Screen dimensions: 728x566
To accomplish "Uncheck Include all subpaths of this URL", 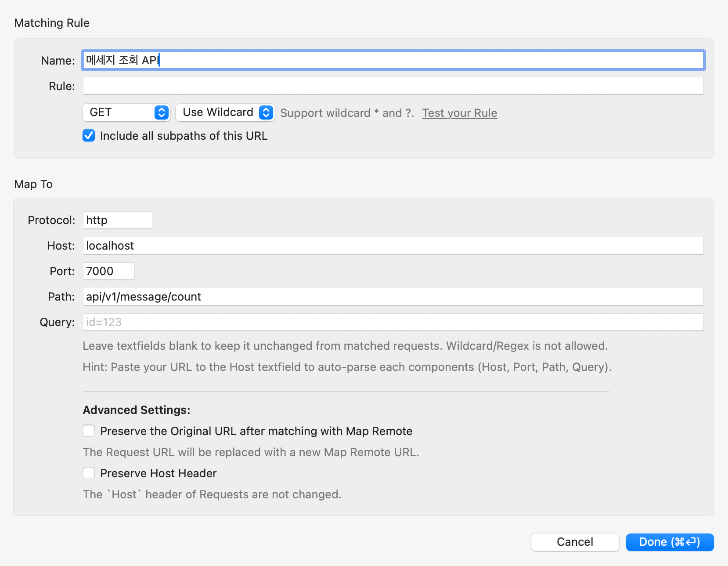I will click(89, 136).
